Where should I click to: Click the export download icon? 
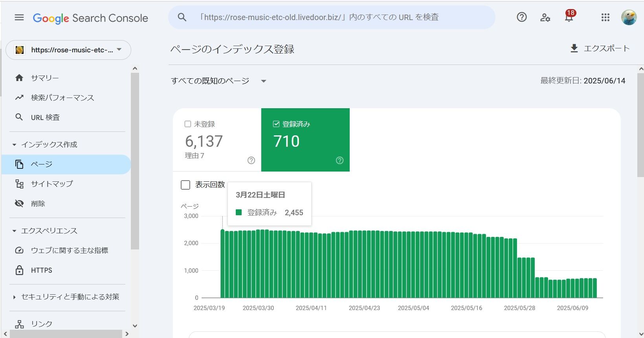click(x=574, y=48)
